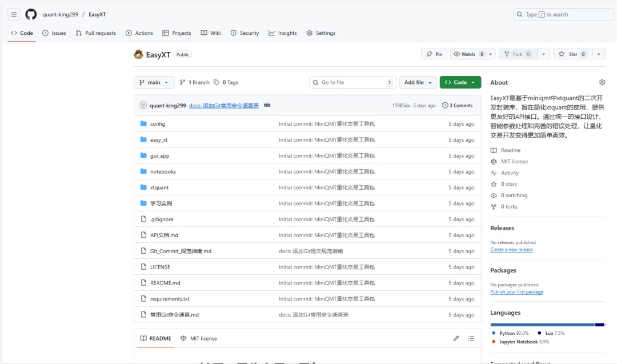Click the requirements.txt file icon
Viewport: 617px width, 364px height.
click(x=143, y=299)
